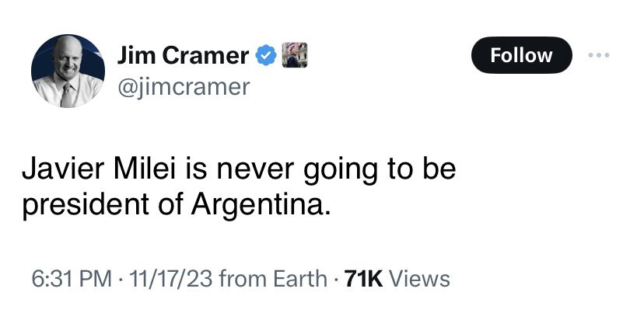This screenshot has width=644, height=313.
Task: Click the word 'president' in tweet body
Action: click(86, 205)
